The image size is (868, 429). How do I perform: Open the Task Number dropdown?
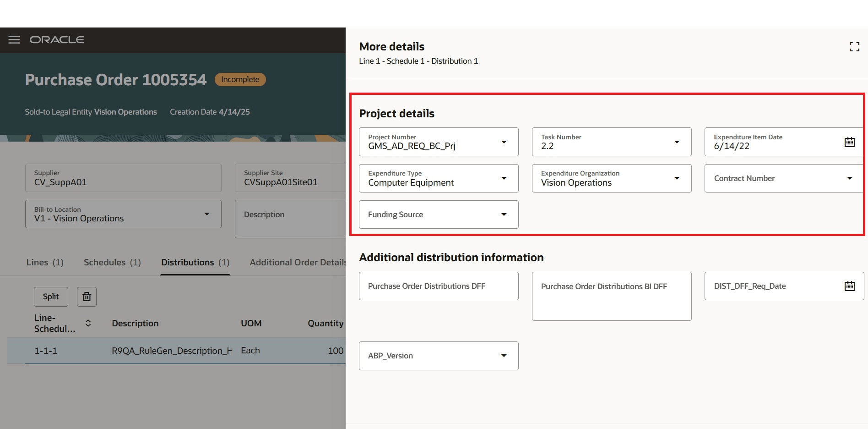tap(676, 142)
